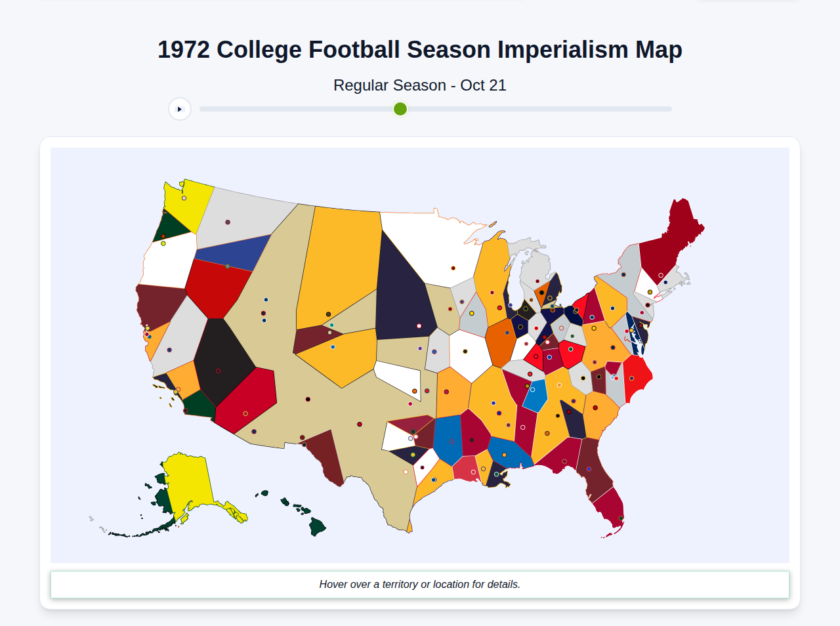
Task: Select the team dot in the white Oregon territory
Action: click(x=163, y=243)
